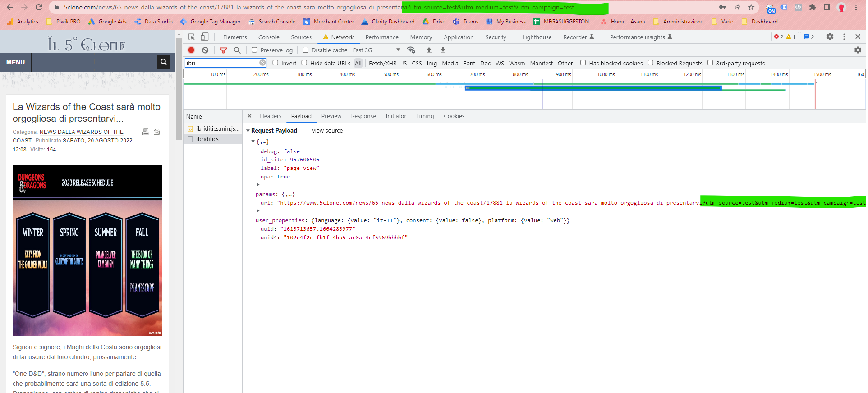This screenshot has width=868, height=393.
Task: Select the ibriditics request row
Action: tap(213, 139)
